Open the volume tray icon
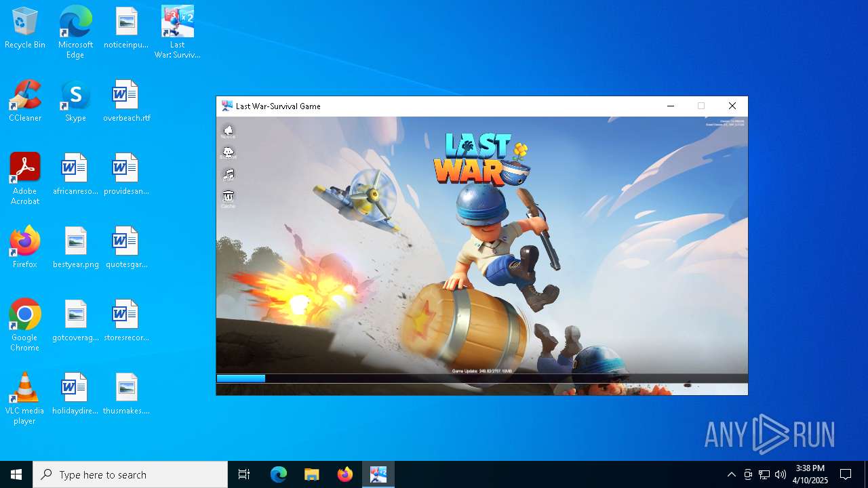Image resolution: width=868 pixels, height=488 pixels. (x=781, y=474)
